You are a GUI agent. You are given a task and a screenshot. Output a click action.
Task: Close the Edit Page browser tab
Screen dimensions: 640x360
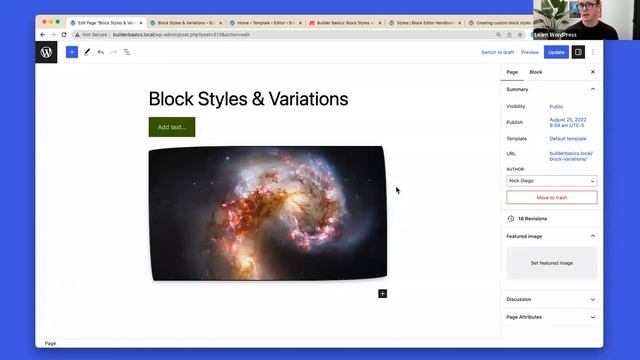141,23
